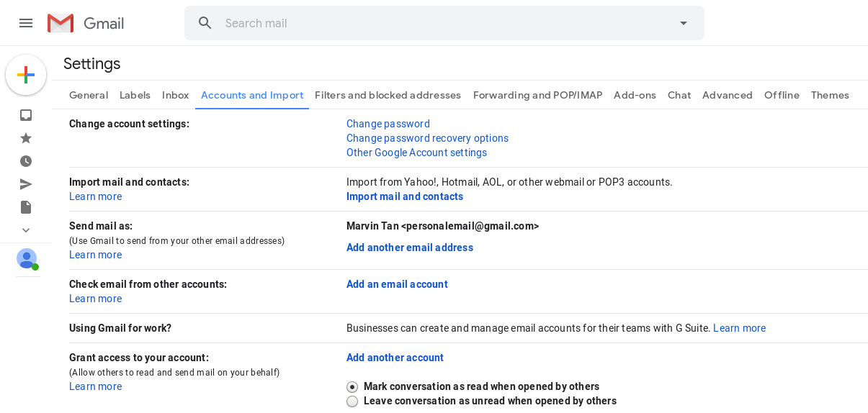The image size is (868, 413).
Task: Click the account avatar in sidebar
Action: pyautogui.click(x=27, y=258)
